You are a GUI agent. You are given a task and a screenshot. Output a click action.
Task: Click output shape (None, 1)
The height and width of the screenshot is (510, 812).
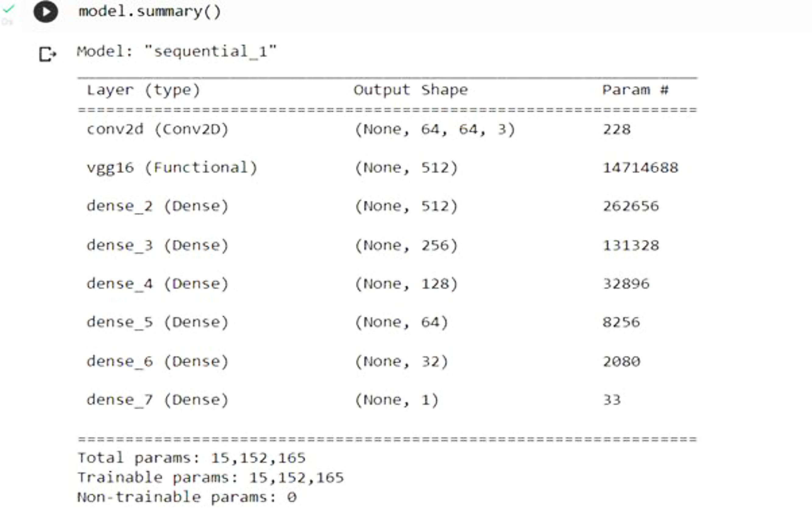click(397, 400)
